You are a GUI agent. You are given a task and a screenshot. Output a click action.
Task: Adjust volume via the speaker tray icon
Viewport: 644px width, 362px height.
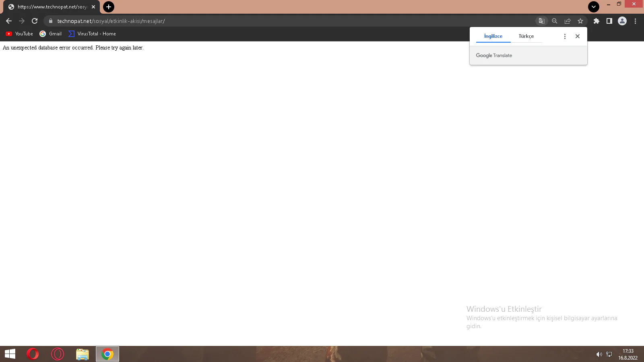pos(599,354)
